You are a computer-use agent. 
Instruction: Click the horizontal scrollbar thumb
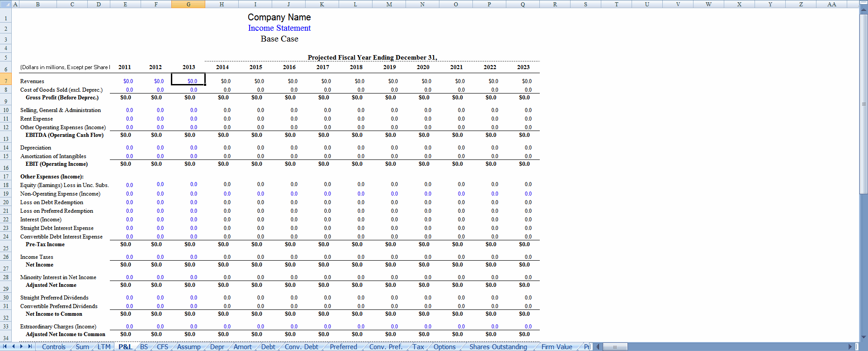click(x=615, y=347)
